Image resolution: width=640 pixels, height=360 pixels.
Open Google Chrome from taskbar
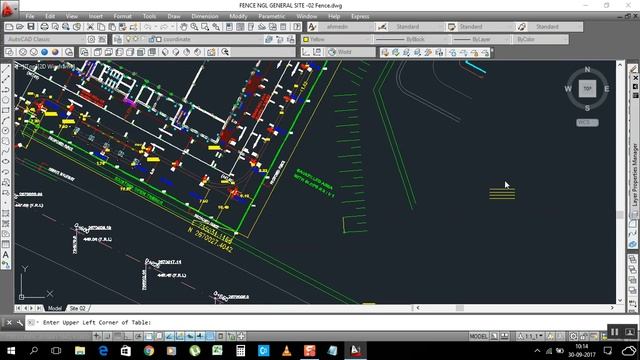coord(149,351)
